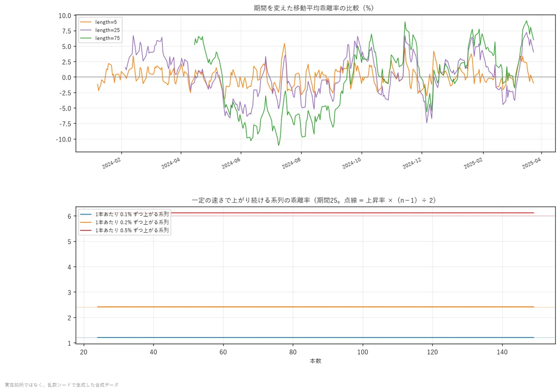Click the x-axis tick 40 in lower chart

click(153, 351)
